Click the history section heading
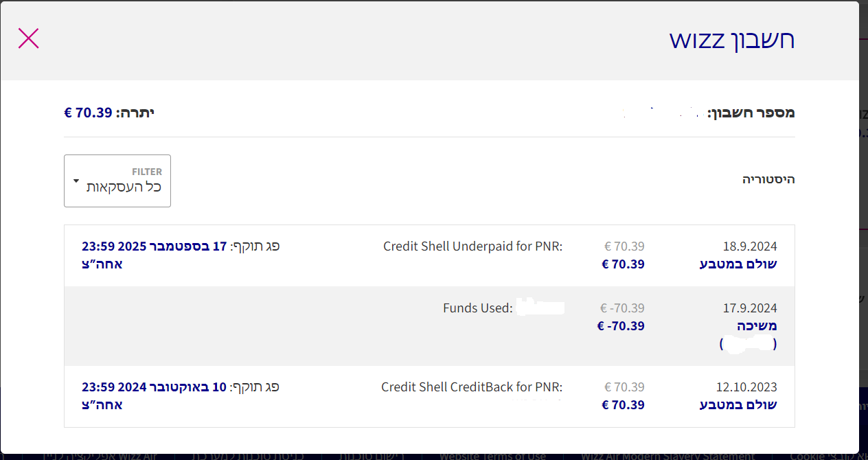Screen dimensions: 868x460 pyautogui.click(x=768, y=179)
